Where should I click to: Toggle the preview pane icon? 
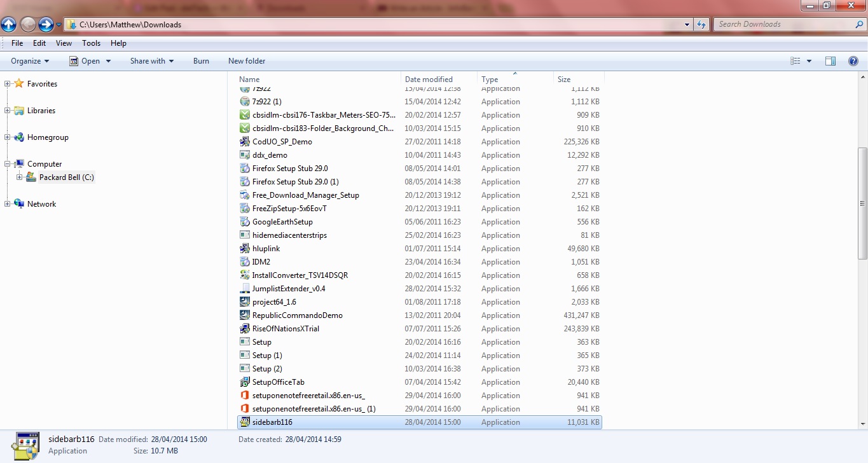click(830, 61)
